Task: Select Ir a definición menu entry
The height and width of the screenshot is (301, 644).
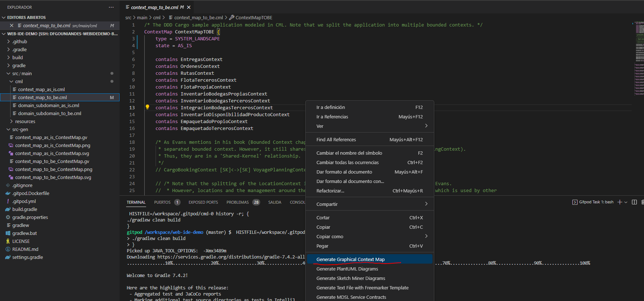Action: click(370, 107)
